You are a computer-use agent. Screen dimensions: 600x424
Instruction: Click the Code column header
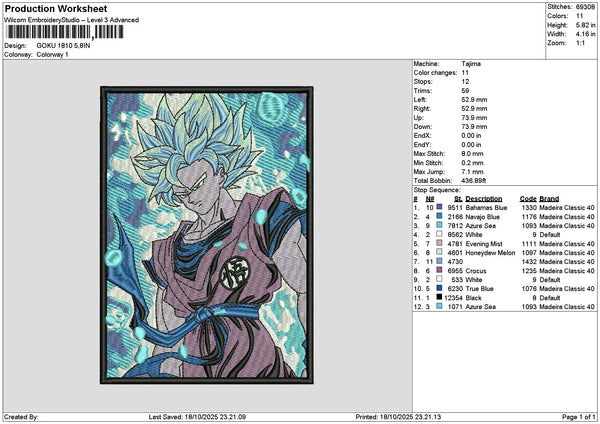coord(528,199)
